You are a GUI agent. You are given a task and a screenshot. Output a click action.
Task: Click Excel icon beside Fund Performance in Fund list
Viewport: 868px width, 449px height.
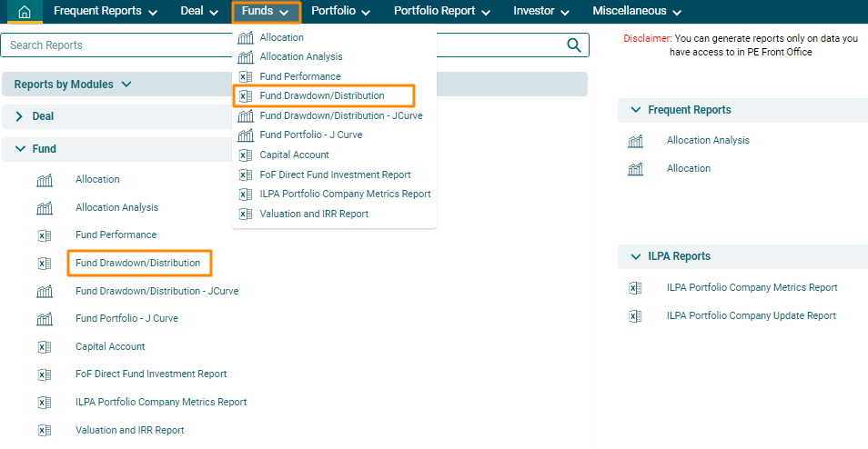(45, 235)
